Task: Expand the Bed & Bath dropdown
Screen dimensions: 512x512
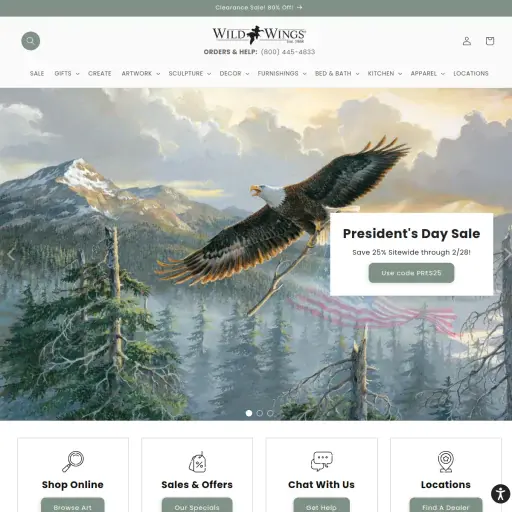Action: pos(337,73)
